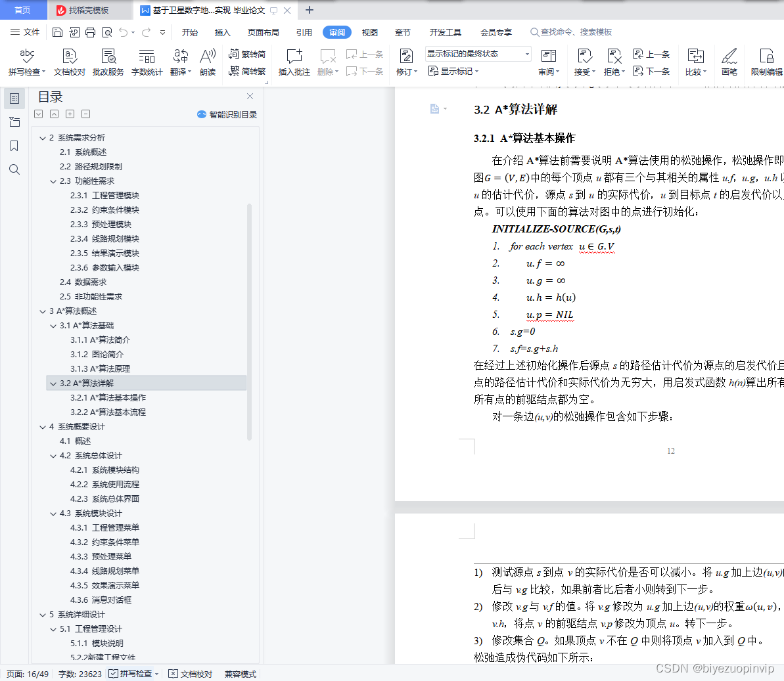Viewport: 784px width, 681px height.
Task: Open Print Preview icon
Action: point(107,32)
